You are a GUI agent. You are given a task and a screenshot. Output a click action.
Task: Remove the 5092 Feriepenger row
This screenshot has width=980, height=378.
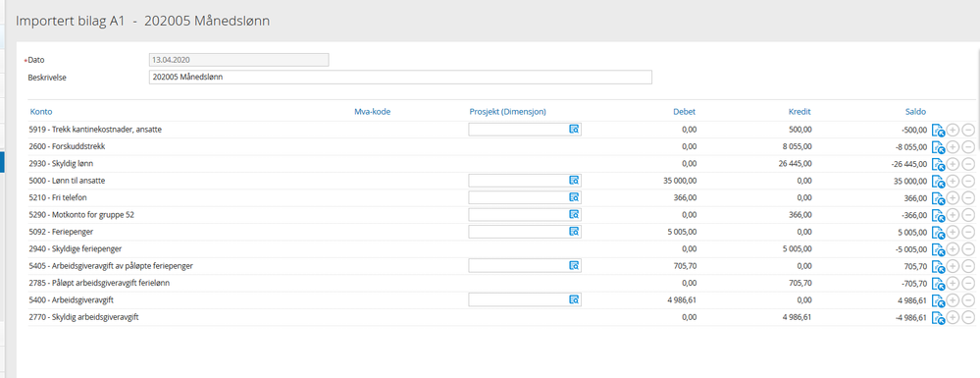(x=967, y=233)
